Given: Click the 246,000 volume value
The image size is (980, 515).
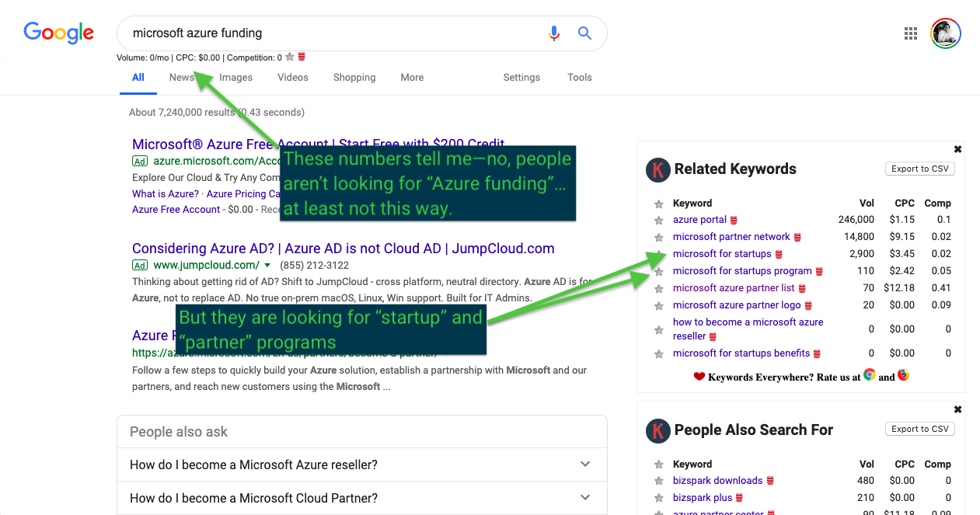Looking at the screenshot, I should point(856,220).
